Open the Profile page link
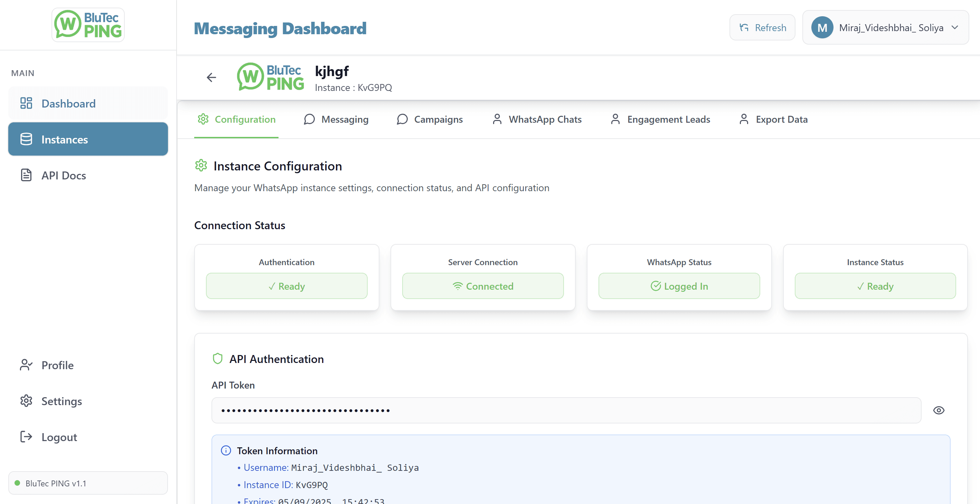 [57, 365]
